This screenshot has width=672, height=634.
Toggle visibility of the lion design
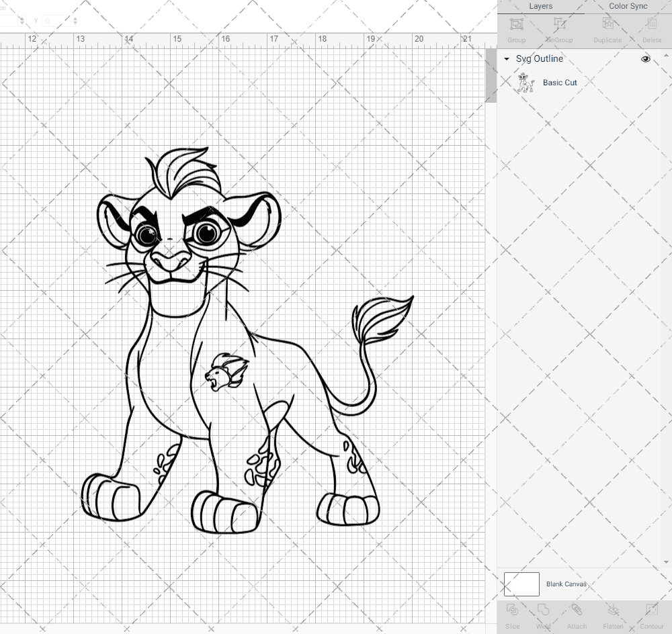645,59
